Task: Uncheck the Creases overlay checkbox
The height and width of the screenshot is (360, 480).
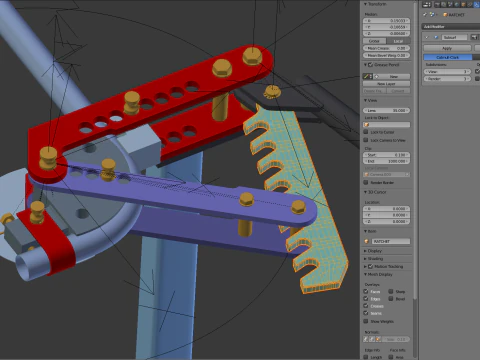Action: click(x=366, y=306)
